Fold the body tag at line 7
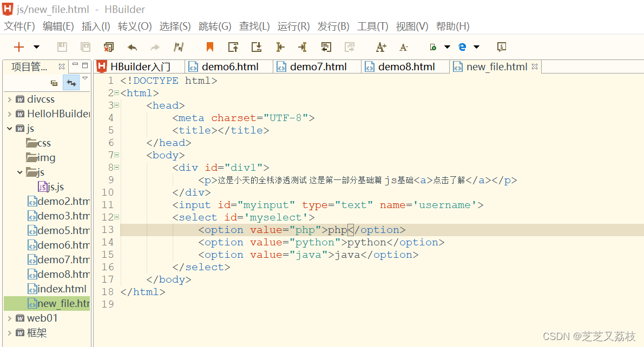The image size is (644, 347). point(117,155)
